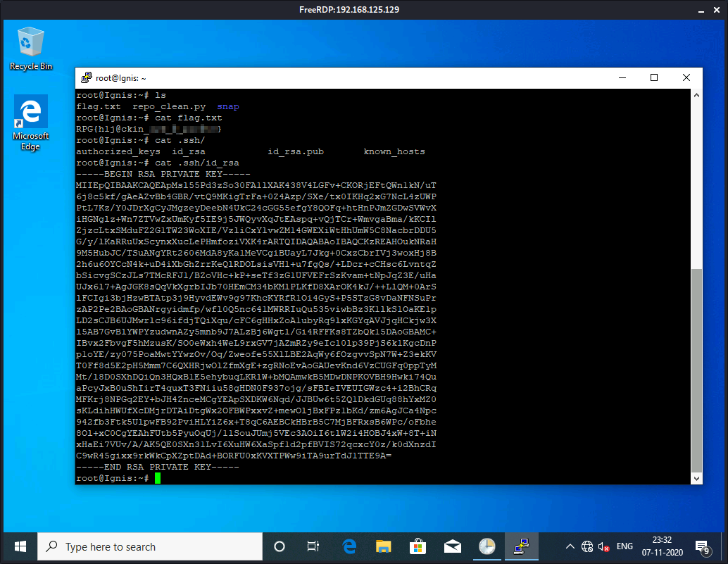Open Microsoft Edge from the taskbar
The height and width of the screenshot is (564, 728).
click(349, 546)
